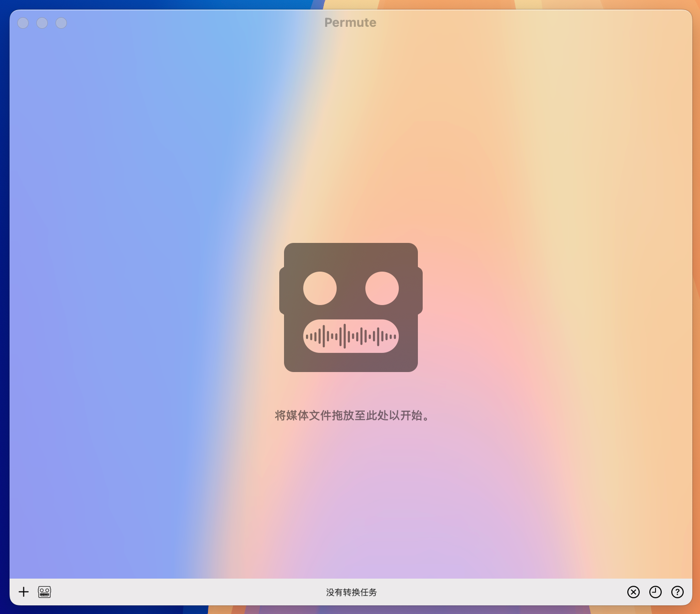Open conversion history via the clock icon
This screenshot has height=614, width=700.
656,592
